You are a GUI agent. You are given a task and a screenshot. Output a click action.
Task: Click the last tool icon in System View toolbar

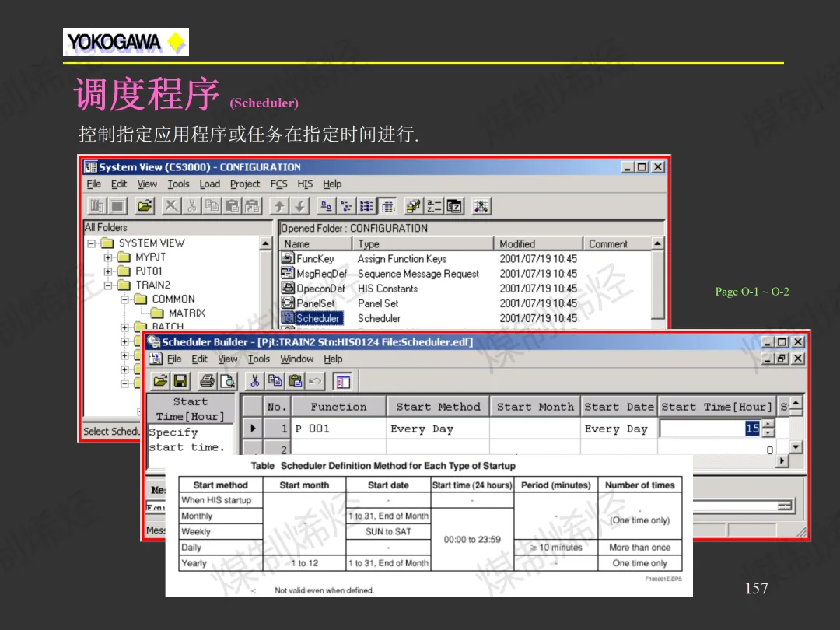pos(481,205)
